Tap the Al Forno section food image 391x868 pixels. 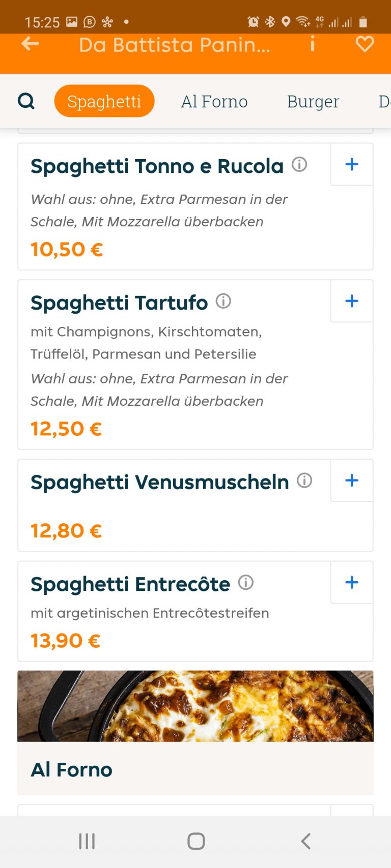tap(195, 706)
